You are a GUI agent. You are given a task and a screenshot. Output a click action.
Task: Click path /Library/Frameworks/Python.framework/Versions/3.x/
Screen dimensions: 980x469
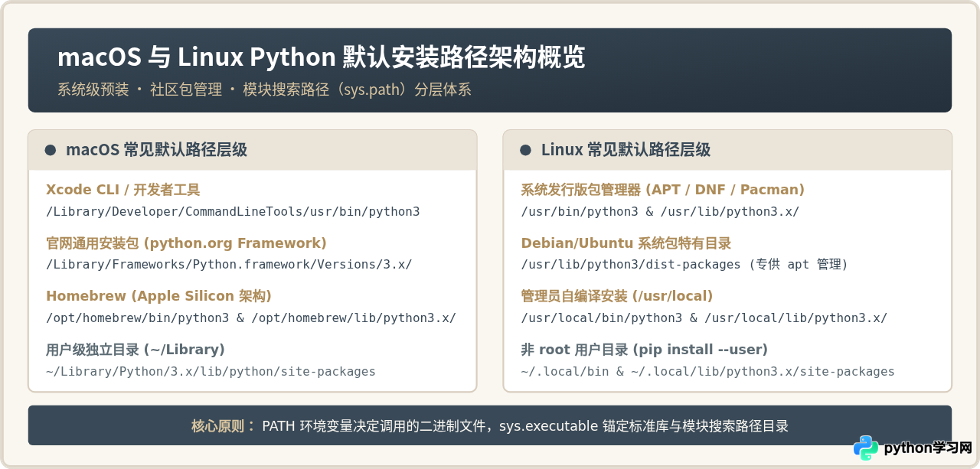229,265
